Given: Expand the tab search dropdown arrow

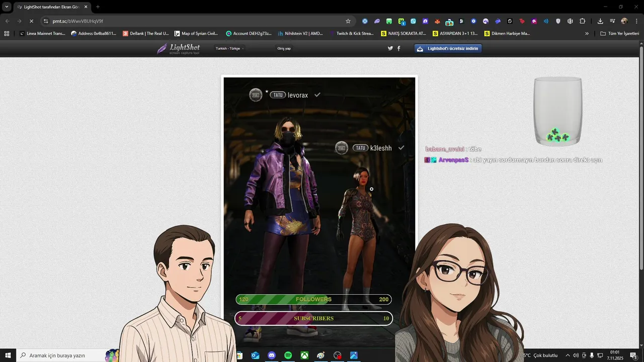Looking at the screenshot, I should [x=7, y=7].
